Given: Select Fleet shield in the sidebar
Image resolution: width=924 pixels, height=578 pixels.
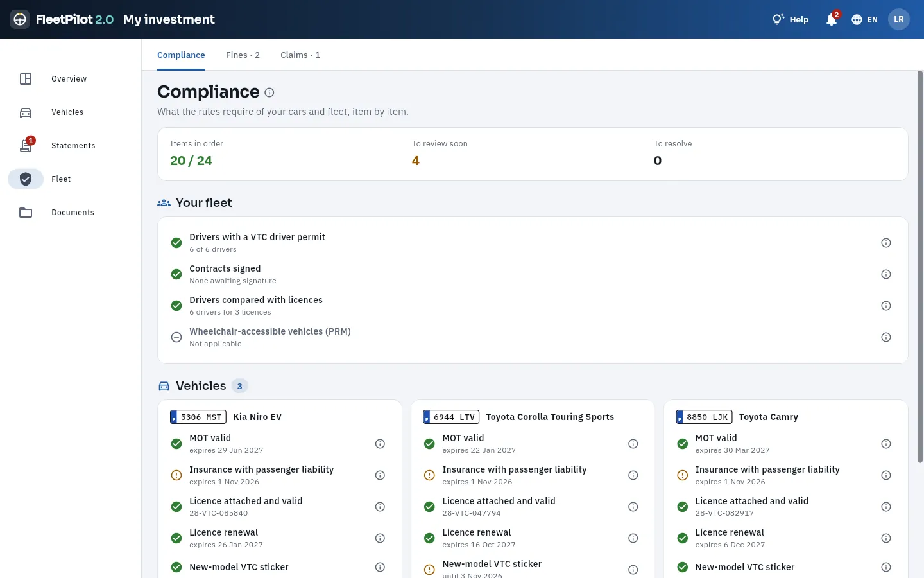Looking at the screenshot, I should click(26, 179).
